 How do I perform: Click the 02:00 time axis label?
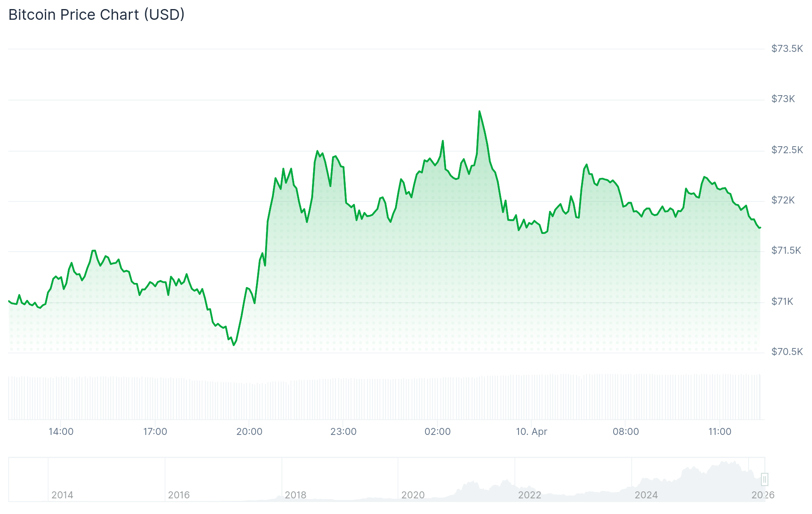[x=437, y=432]
